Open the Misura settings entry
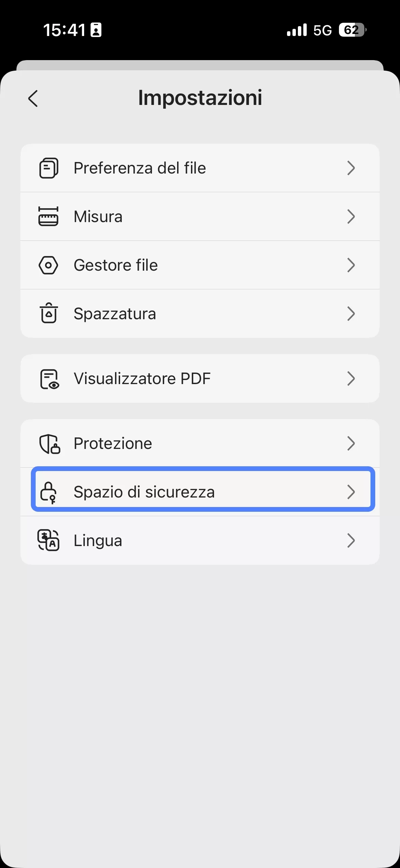This screenshot has height=868, width=400. (200, 216)
